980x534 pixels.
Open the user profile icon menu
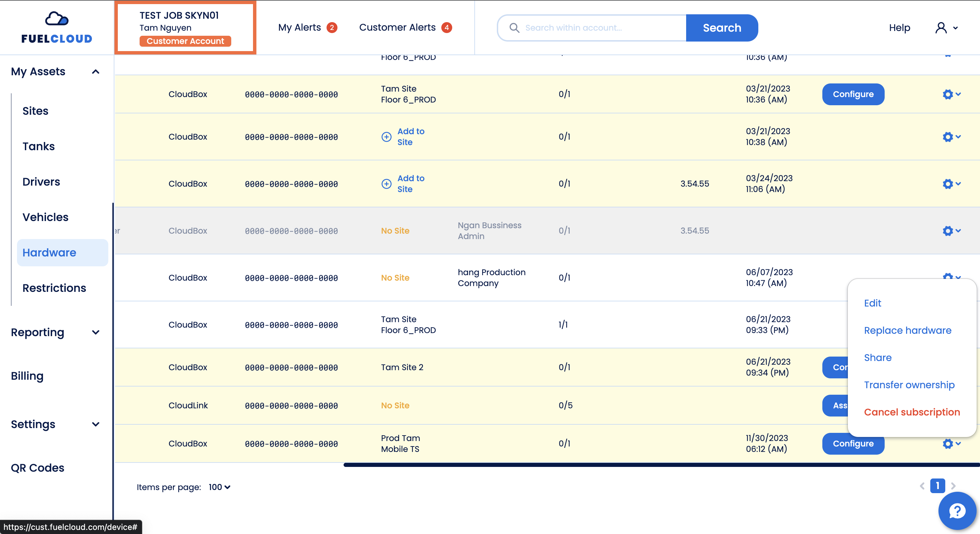[941, 28]
